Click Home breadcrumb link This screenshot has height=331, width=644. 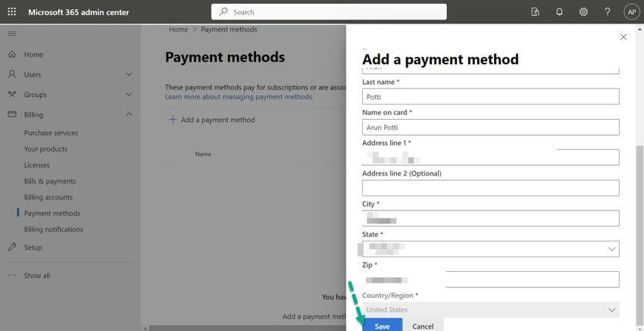[x=178, y=30]
